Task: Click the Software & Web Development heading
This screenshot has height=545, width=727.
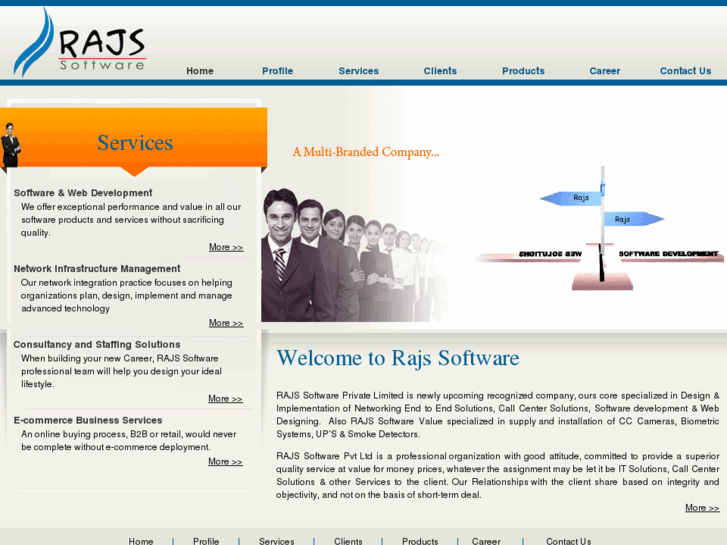Action: [x=83, y=193]
